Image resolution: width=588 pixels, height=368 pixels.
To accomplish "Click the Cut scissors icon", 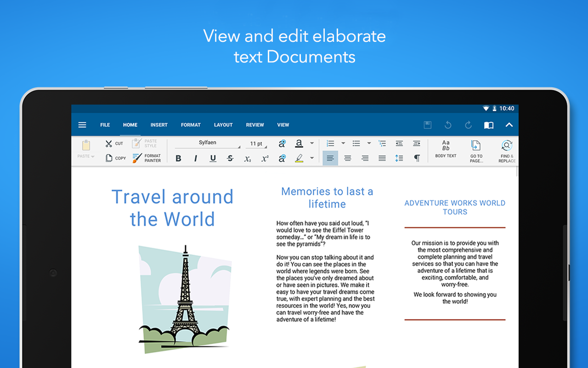I will pyautogui.click(x=109, y=144).
